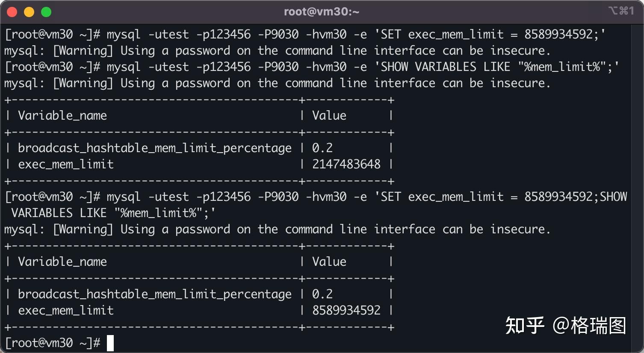The width and height of the screenshot is (644, 353).
Task: Click the 0.2 value in the second table
Action: pos(322,294)
